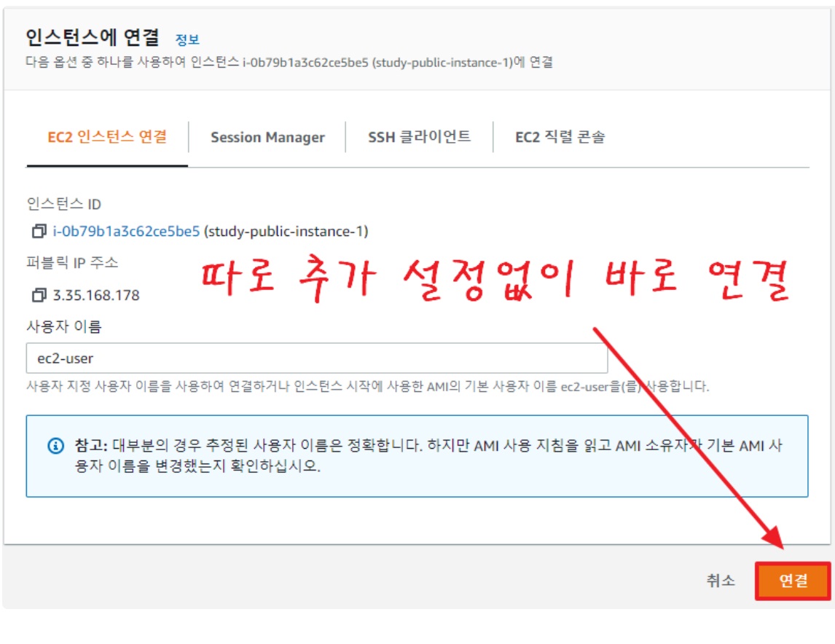Select the EC2 인스턴스 연결 tab

point(107,137)
